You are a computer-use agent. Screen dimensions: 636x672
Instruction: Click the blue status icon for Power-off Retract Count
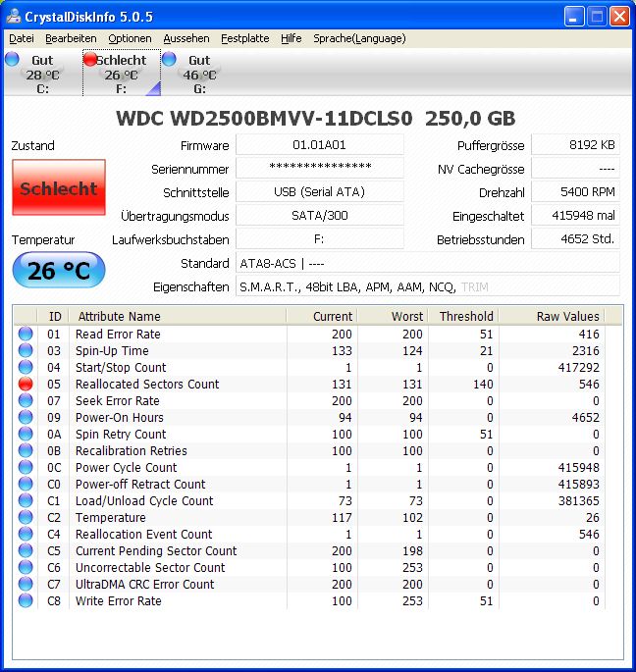click(x=26, y=485)
